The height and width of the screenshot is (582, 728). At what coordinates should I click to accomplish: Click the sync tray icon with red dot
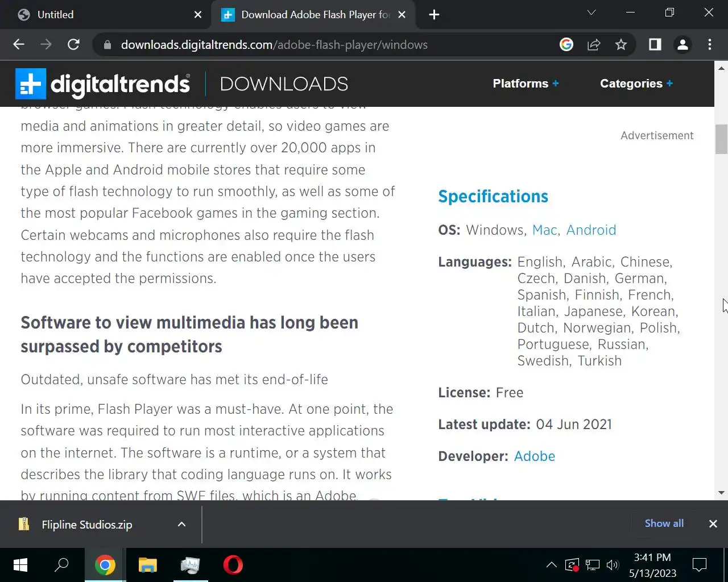click(572, 565)
